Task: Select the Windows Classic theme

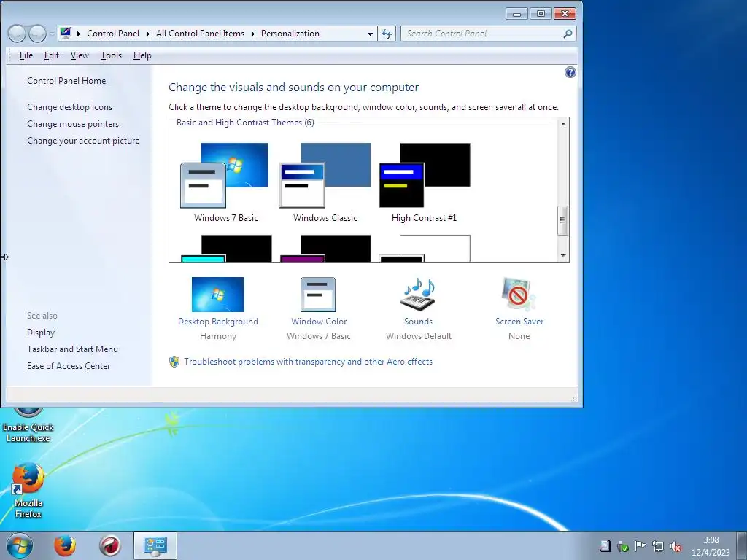Action: (325, 183)
